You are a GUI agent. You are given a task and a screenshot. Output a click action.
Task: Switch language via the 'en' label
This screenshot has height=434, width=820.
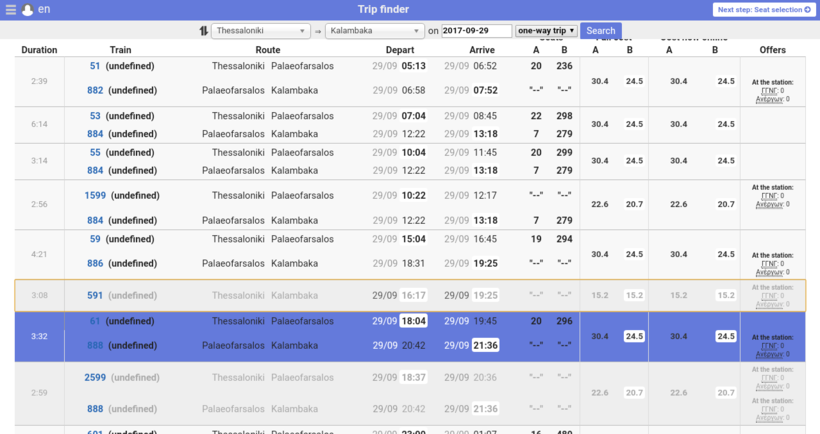(45, 9)
